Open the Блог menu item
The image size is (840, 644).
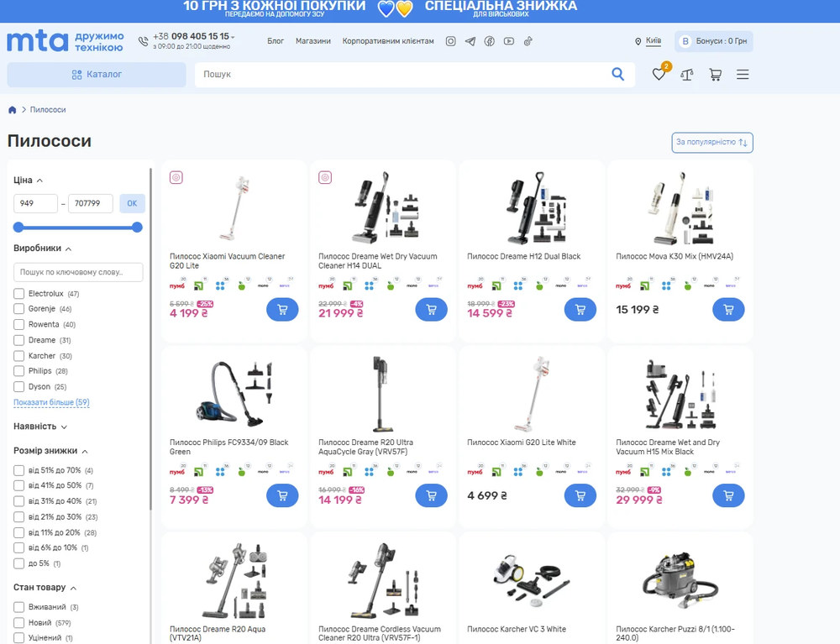coord(276,41)
